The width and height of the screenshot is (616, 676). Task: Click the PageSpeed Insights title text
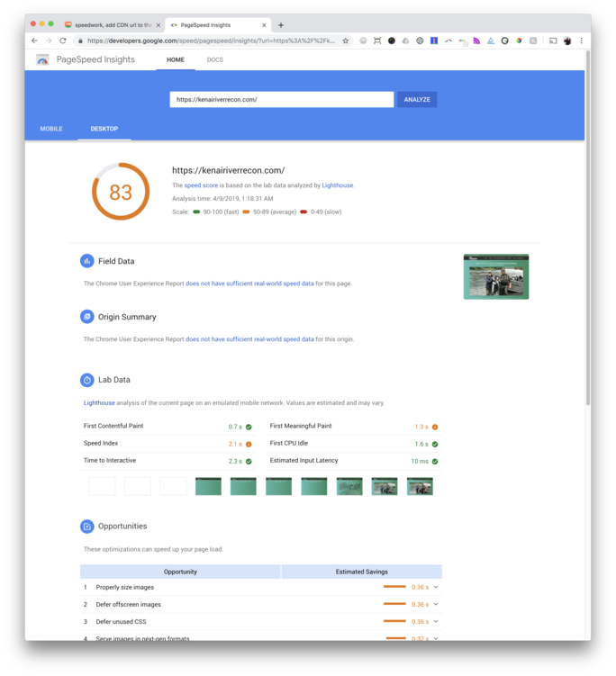point(95,59)
